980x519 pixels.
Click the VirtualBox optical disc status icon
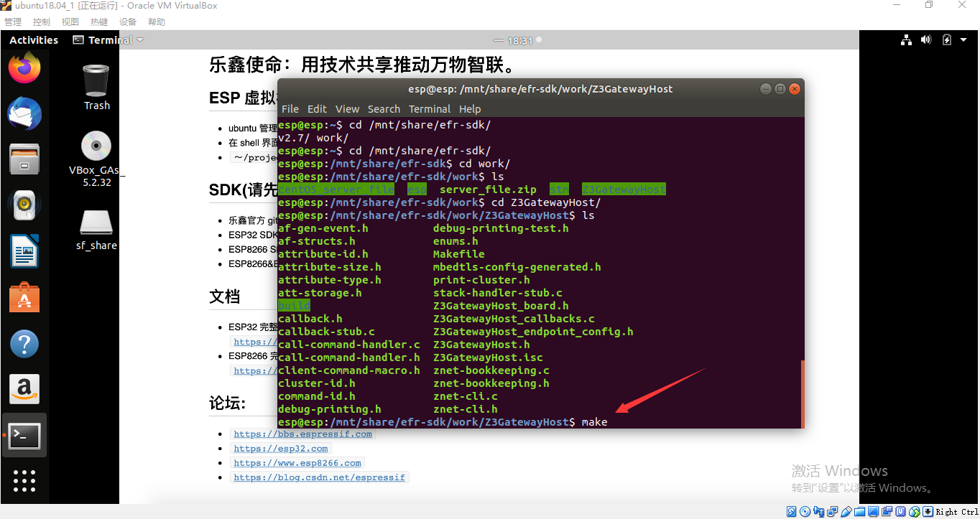(x=805, y=512)
